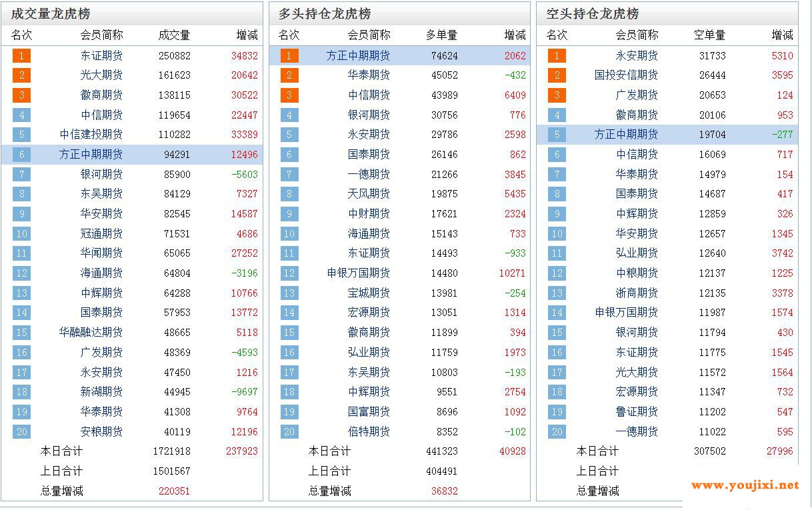Open 华融融达期货 in the volume ranking
Viewport: 812px width, 510px height.
91,333
